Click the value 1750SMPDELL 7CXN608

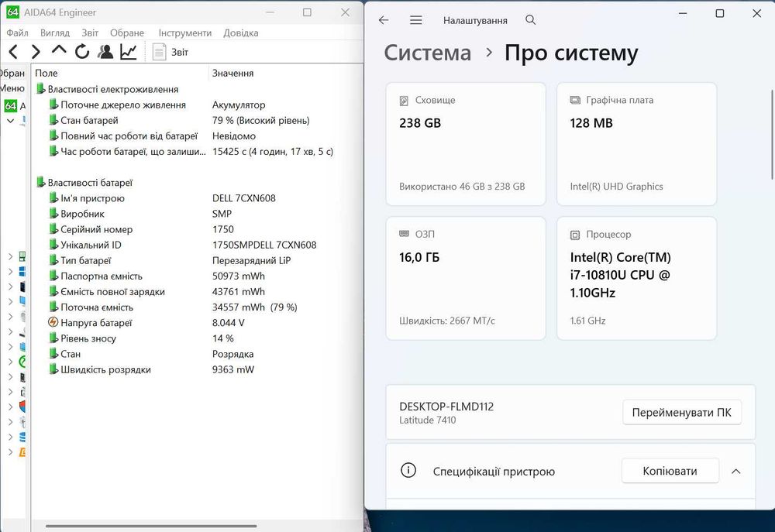pyautogui.click(x=264, y=245)
